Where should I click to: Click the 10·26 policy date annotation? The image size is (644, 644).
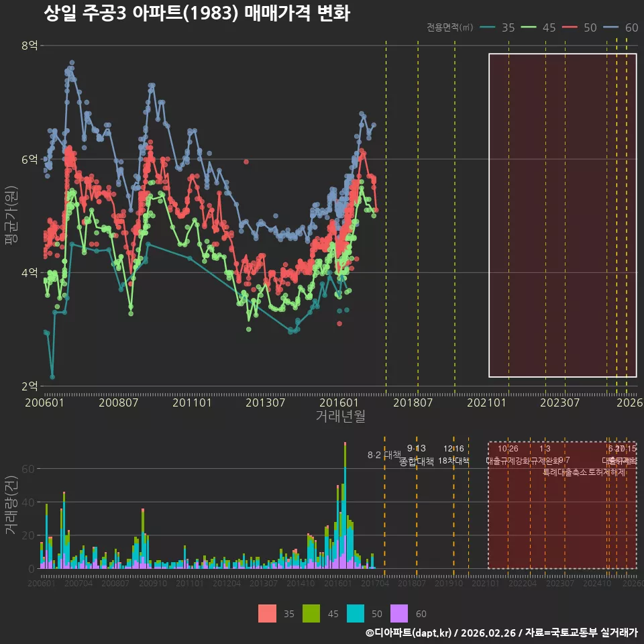pos(508,449)
